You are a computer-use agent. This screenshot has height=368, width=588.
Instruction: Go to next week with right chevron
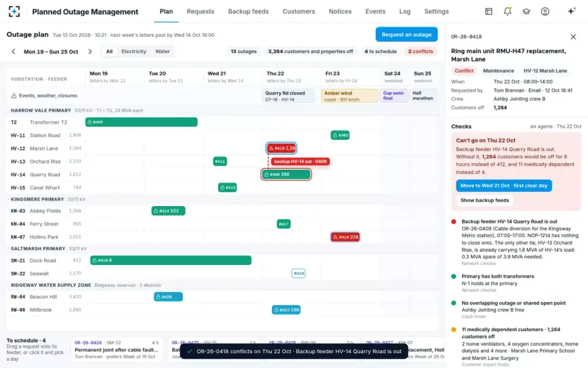[90, 52]
